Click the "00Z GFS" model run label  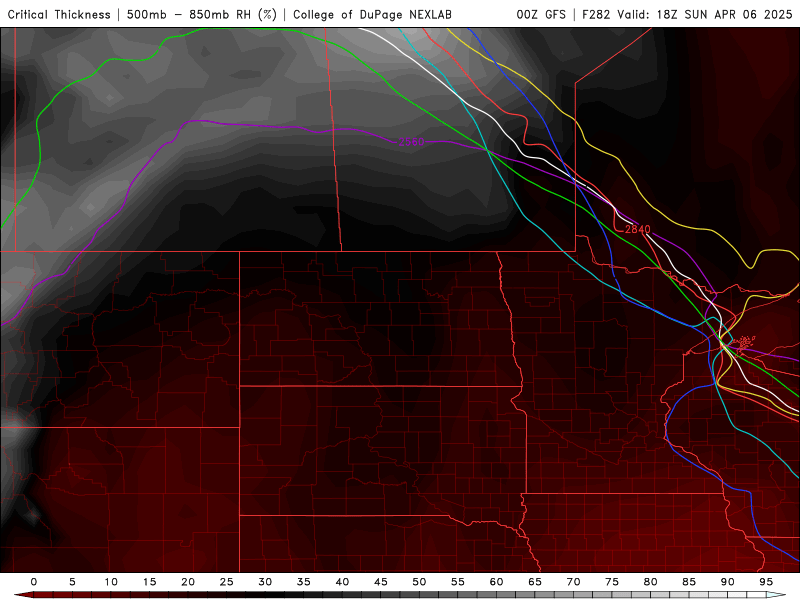pyautogui.click(x=541, y=15)
